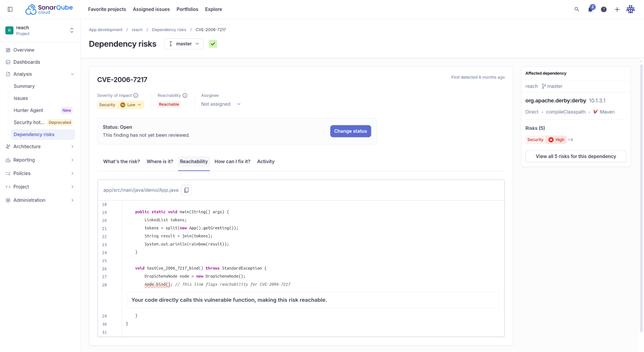Click the Dashboards sidebar icon

(x=8, y=62)
